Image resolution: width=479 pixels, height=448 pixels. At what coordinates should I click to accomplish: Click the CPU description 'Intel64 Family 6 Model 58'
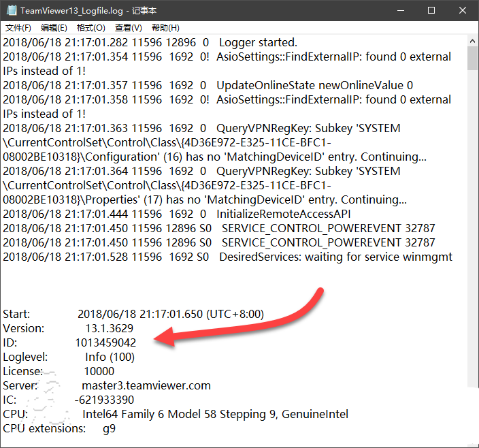pyautogui.click(x=150, y=415)
